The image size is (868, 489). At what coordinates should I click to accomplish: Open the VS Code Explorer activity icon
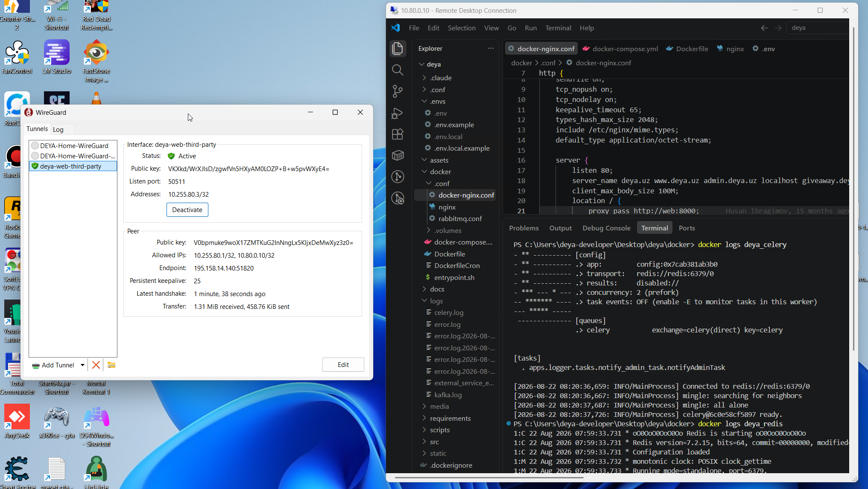pyautogui.click(x=397, y=49)
